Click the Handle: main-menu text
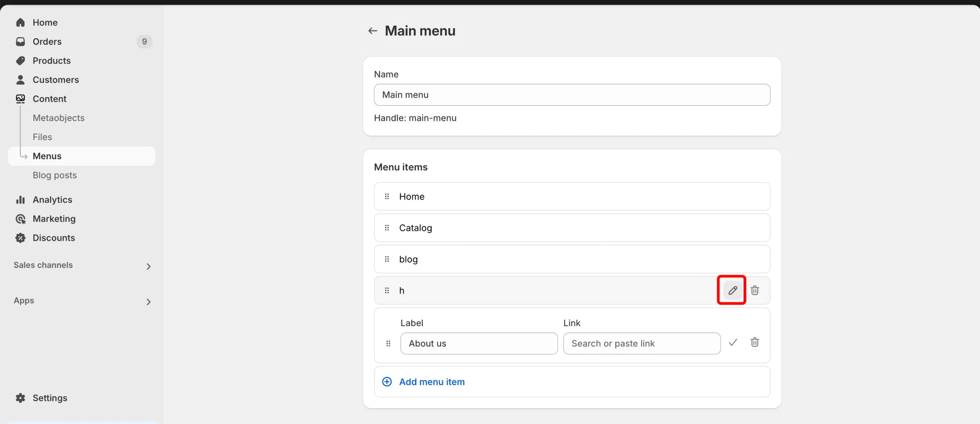The height and width of the screenshot is (424, 980). coord(415,118)
